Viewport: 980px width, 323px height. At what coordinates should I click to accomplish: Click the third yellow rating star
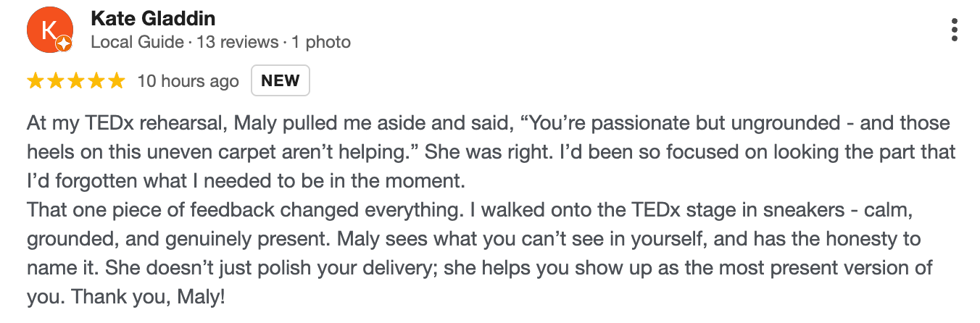(76, 81)
